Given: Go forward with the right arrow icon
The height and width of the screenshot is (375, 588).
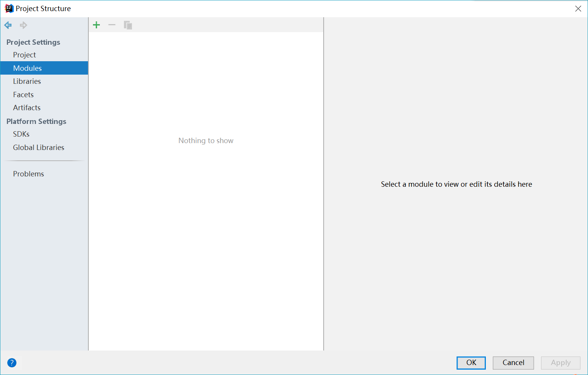Looking at the screenshot, I should 23,25.
